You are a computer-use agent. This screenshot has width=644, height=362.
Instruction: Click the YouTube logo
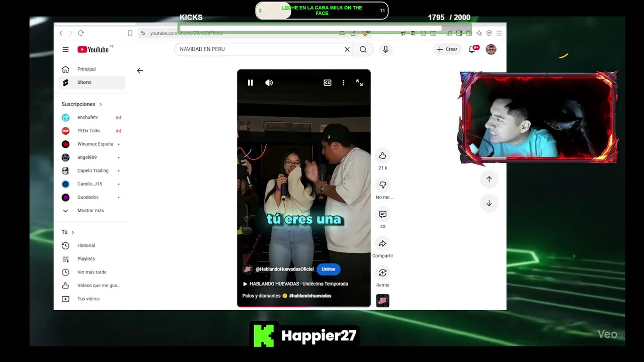coord(93,49)
